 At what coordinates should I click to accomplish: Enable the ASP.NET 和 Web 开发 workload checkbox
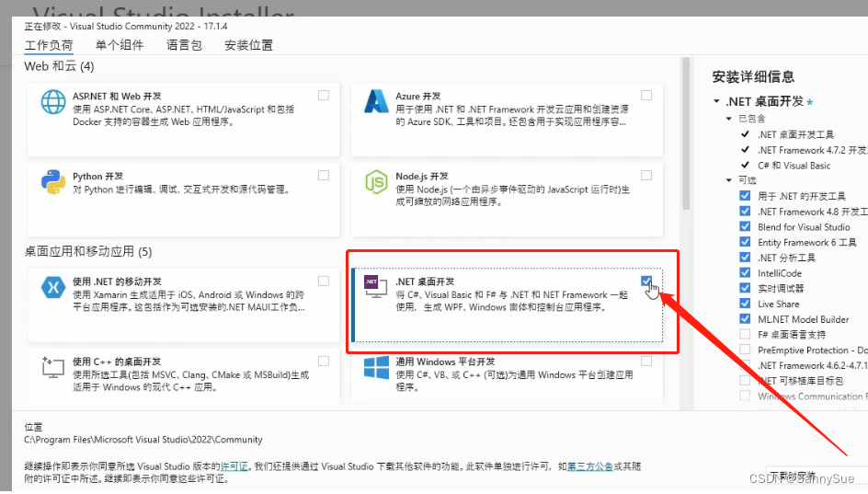click(x=324, y=96)
